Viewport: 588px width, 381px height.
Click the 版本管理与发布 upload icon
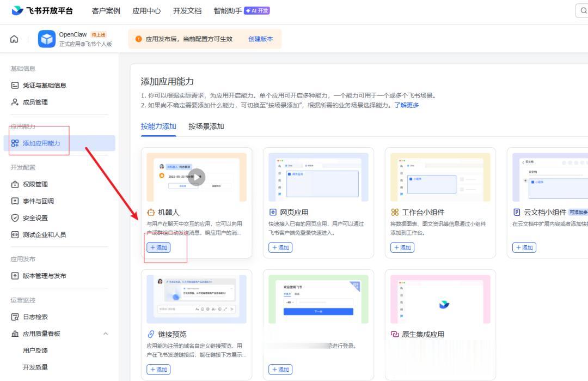pyautogui.click(x=15, y=276)
